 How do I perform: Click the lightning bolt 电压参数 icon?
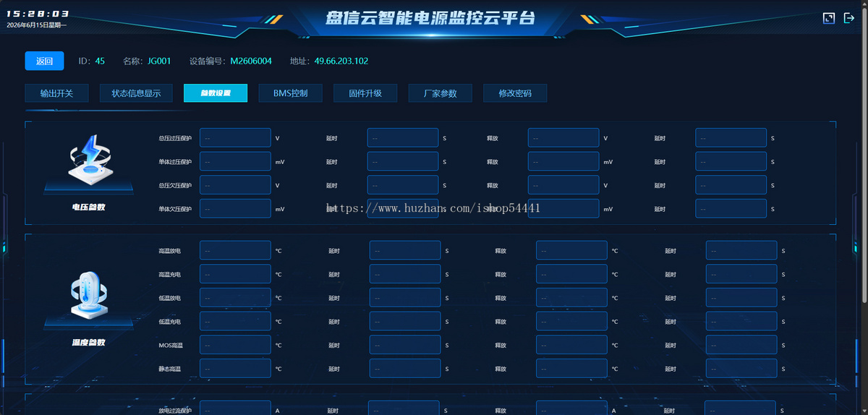click(90, 160)
